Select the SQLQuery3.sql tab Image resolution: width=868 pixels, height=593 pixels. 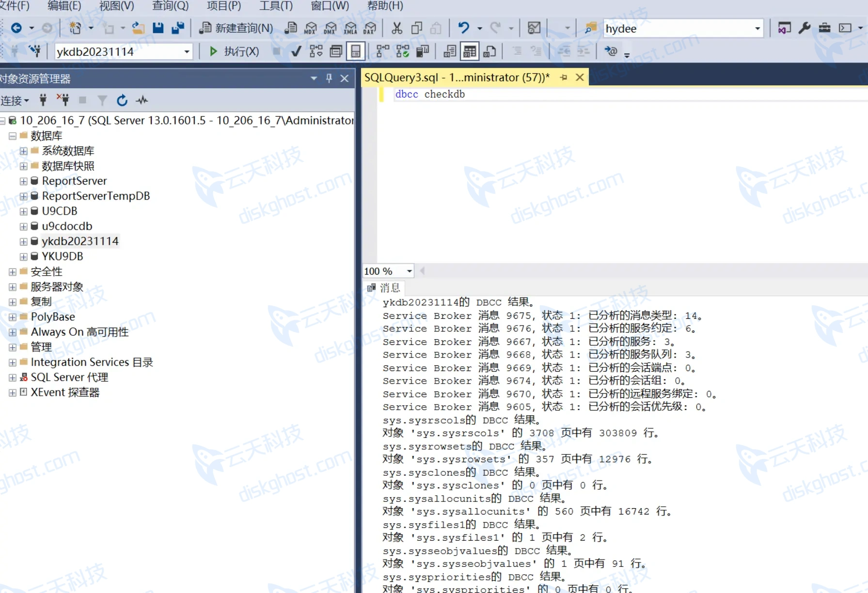click(457, 78)
